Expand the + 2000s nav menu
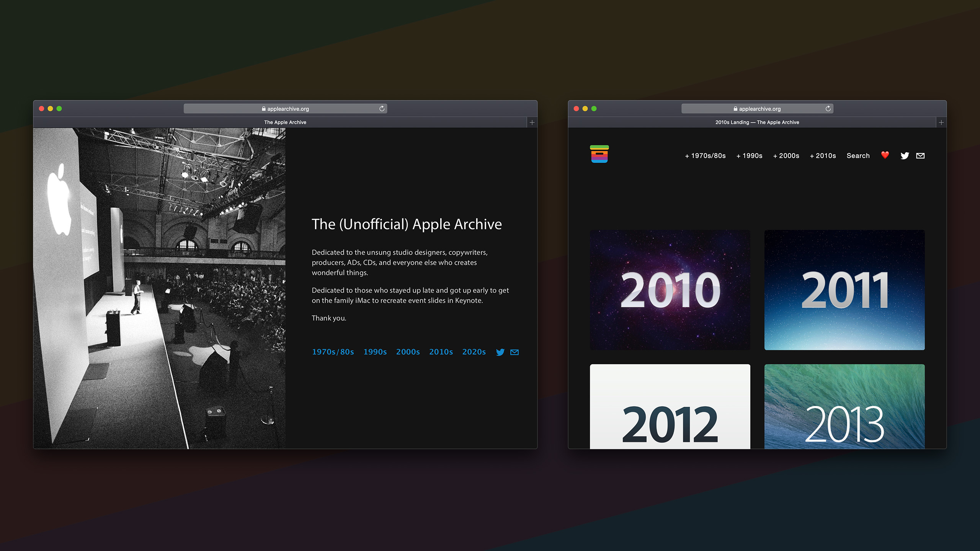 pos(786,156)
